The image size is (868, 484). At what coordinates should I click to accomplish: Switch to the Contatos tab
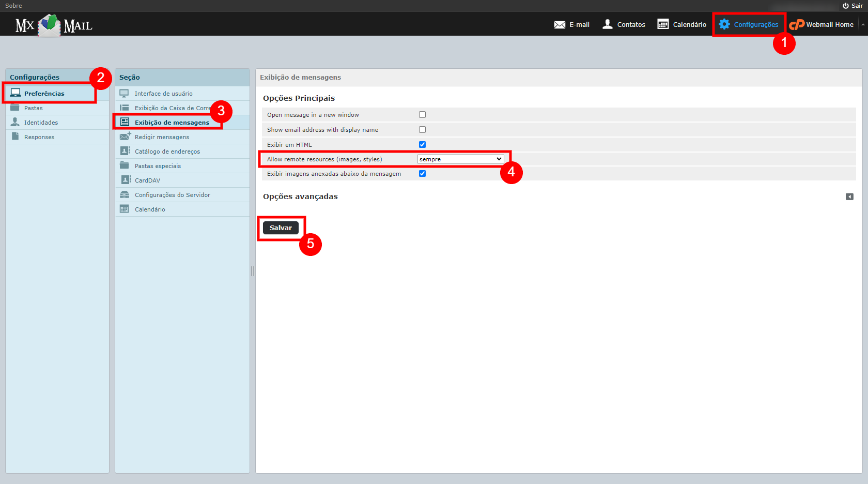[x=623, y=24]
